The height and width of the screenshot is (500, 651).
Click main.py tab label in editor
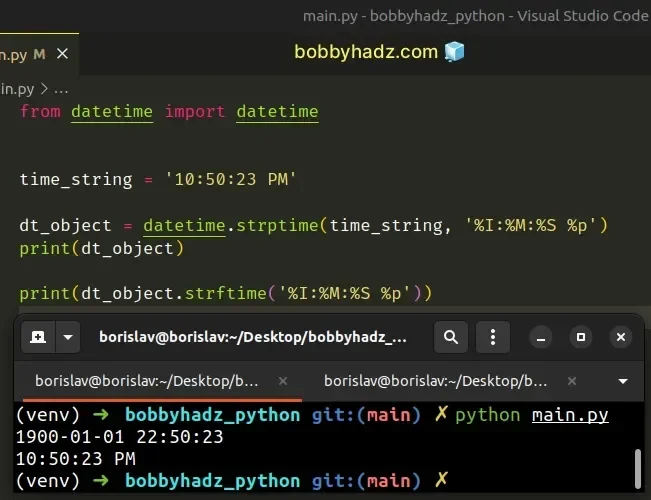click(13, 54)
